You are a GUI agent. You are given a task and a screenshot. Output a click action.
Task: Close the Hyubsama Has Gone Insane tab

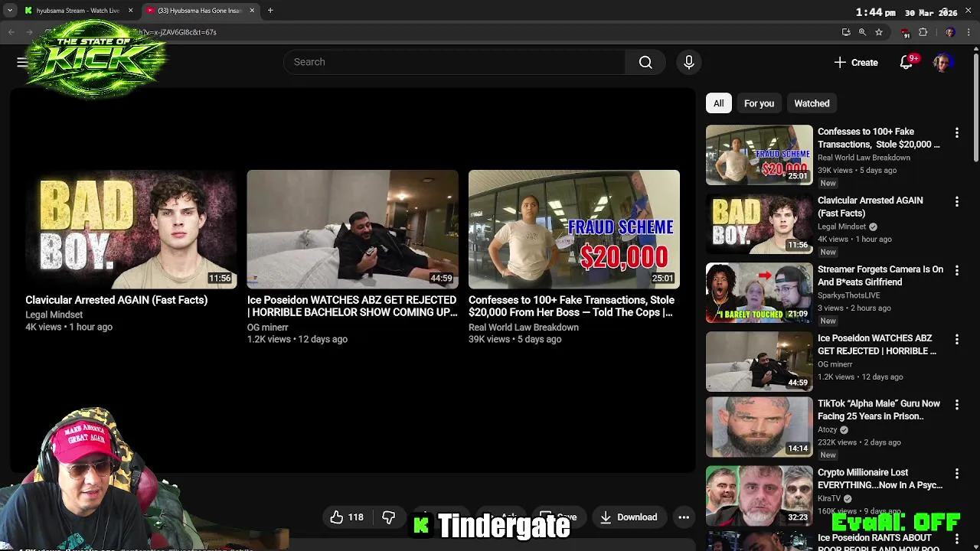252,11
